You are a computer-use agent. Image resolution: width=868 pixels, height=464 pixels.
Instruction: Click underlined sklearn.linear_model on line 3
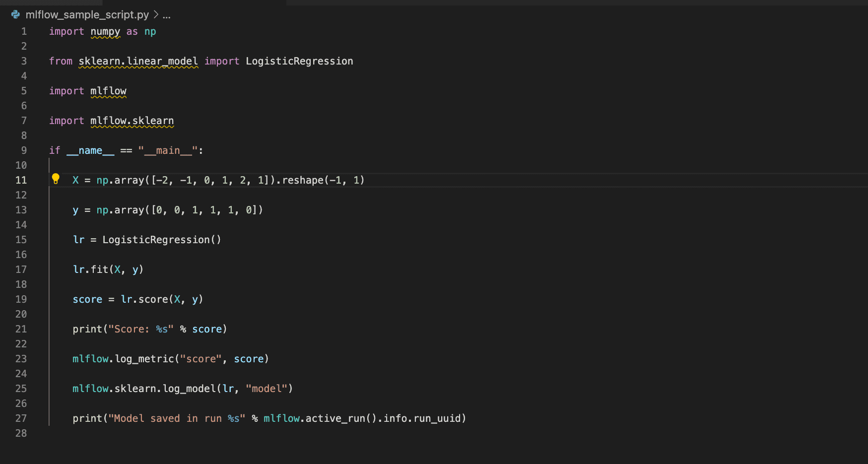coord(138,61)
